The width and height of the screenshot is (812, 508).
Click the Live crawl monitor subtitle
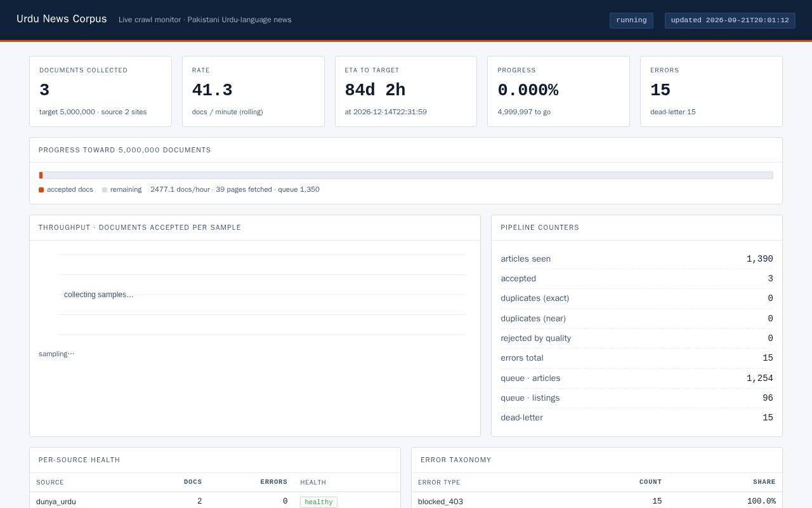click(205, 20)
